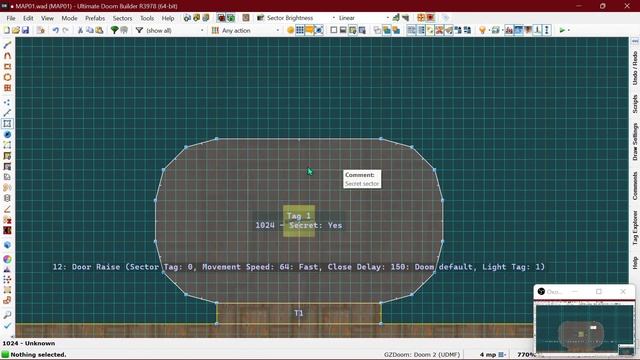Image resolution: width=640 pixels, height=360 pixels.
Task: Open the Comments side panel tab
Action: tap(635, 186)
